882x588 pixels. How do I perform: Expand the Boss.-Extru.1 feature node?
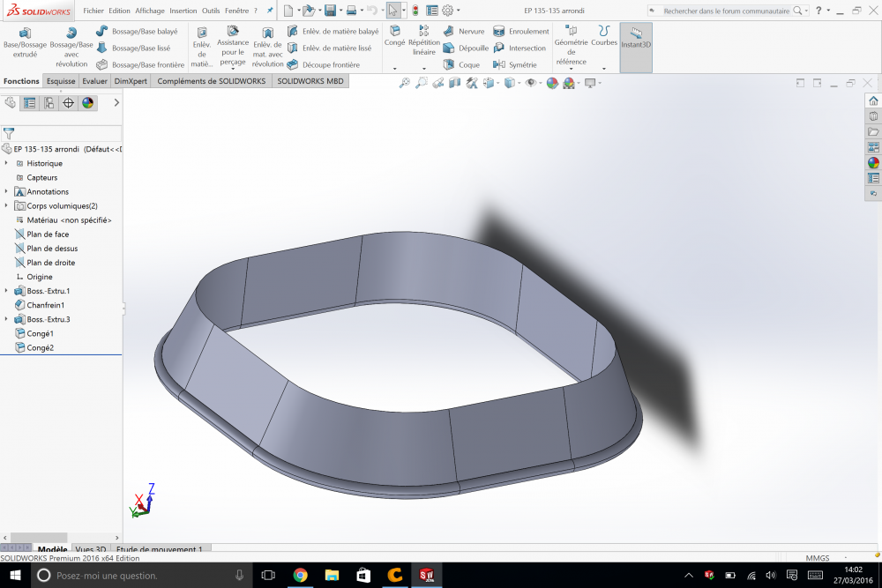pos(6,291)
